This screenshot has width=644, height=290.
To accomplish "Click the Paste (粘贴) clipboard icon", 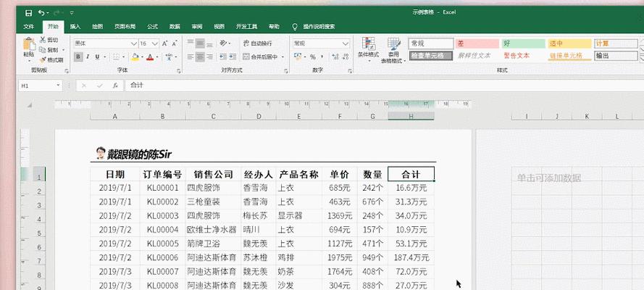I will click(29, 44).
